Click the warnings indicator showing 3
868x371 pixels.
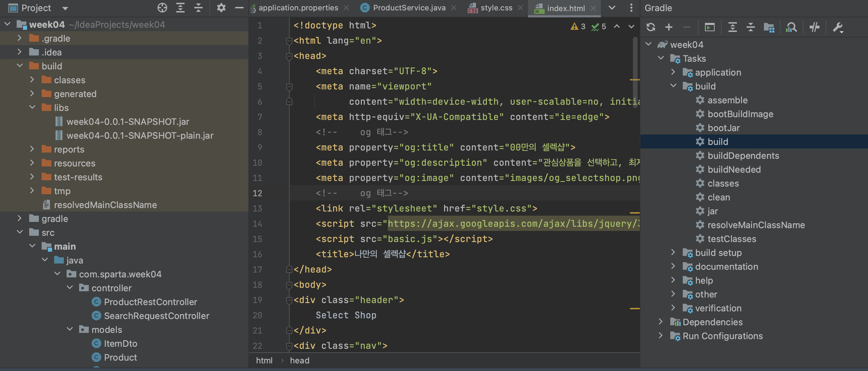coord(578,26)
